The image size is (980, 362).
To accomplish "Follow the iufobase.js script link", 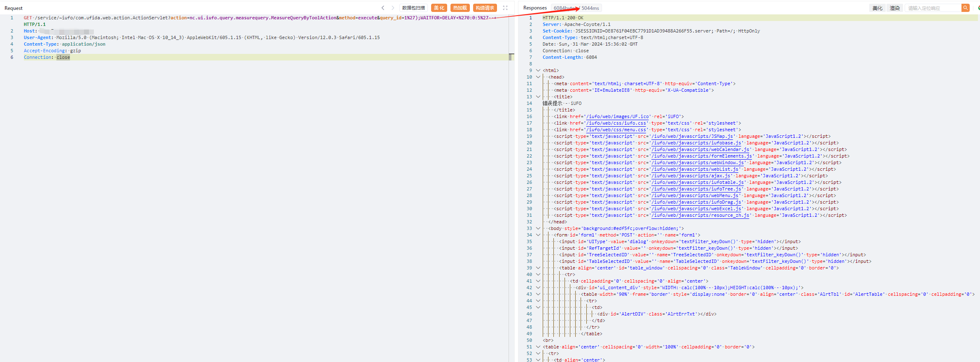I will click(x=697, y=143).
